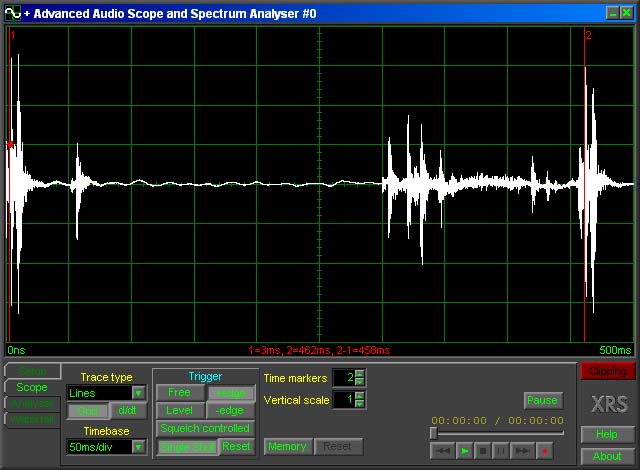Viewport: 640px width, 470px height.
Task: Click the Time markers value field
Action: 344,377
